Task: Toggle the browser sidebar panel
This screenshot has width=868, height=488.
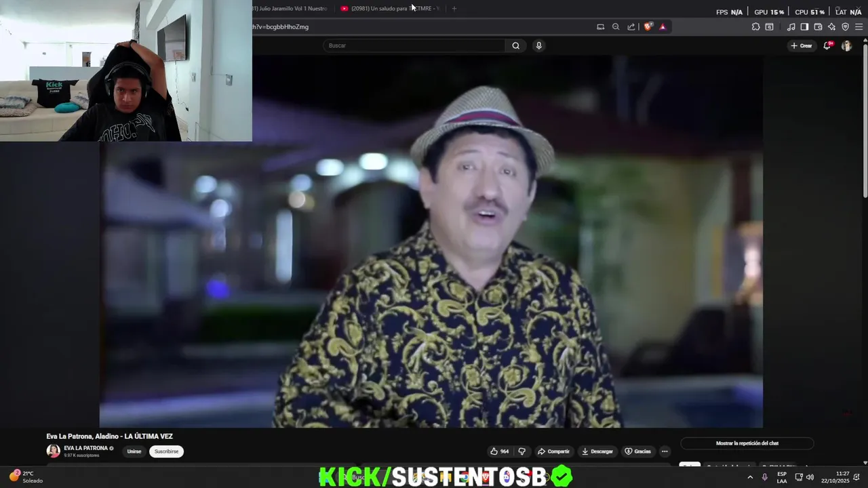Action: pos(804,27)
